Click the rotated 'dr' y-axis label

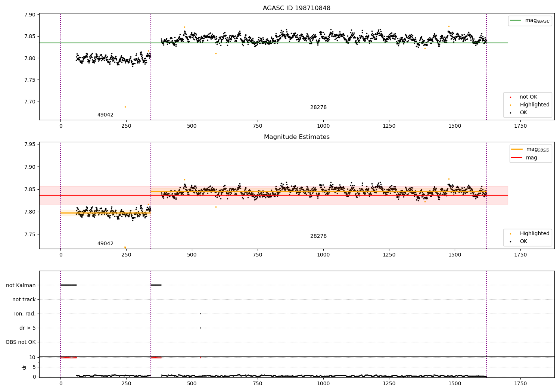click(24, 367)
